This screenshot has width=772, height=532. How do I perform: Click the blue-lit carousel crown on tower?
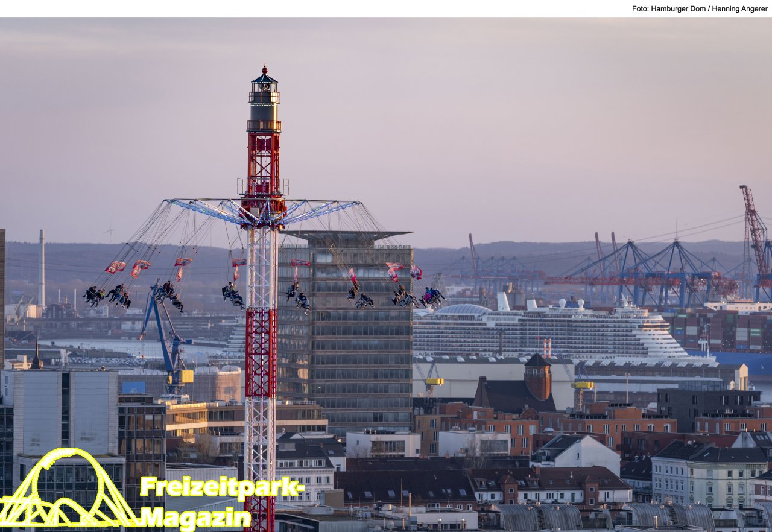point(263,212)
